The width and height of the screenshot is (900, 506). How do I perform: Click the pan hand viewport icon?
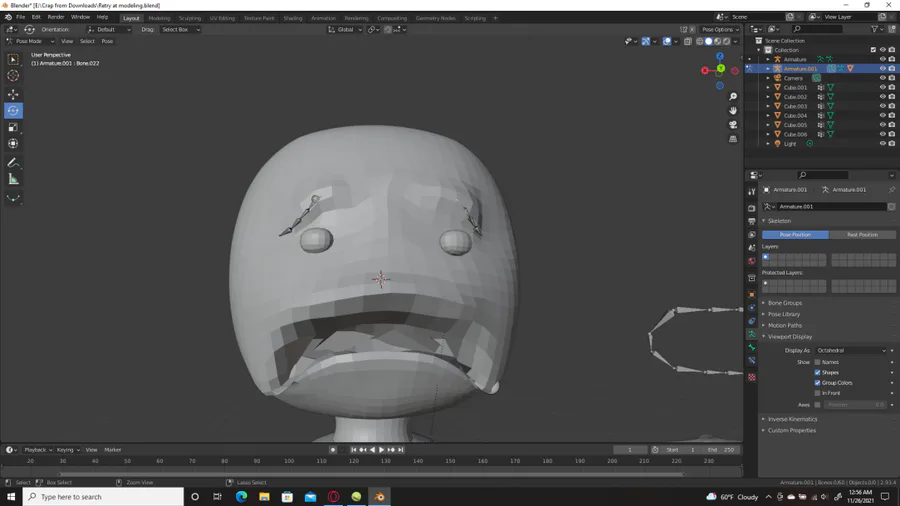[x=733, y=111]
